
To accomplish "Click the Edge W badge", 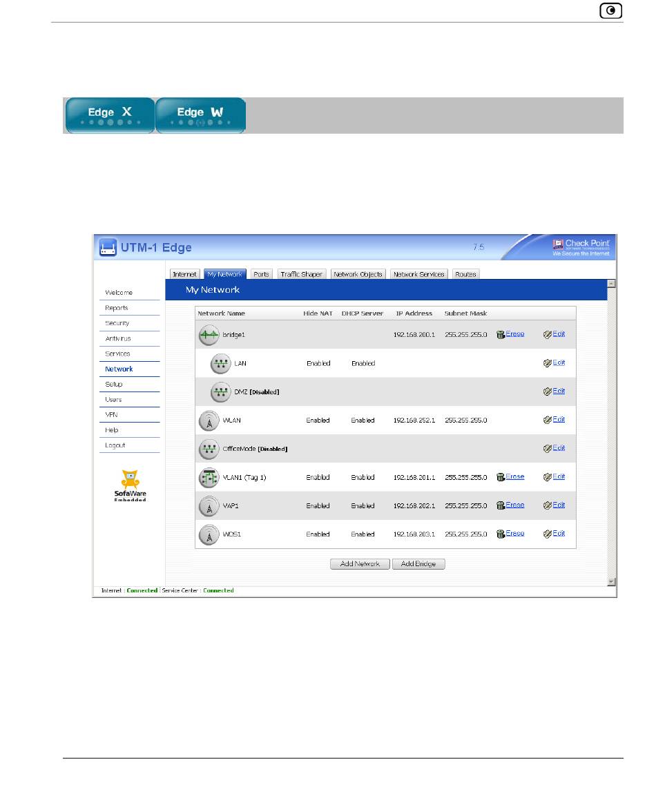I will 200,115.
